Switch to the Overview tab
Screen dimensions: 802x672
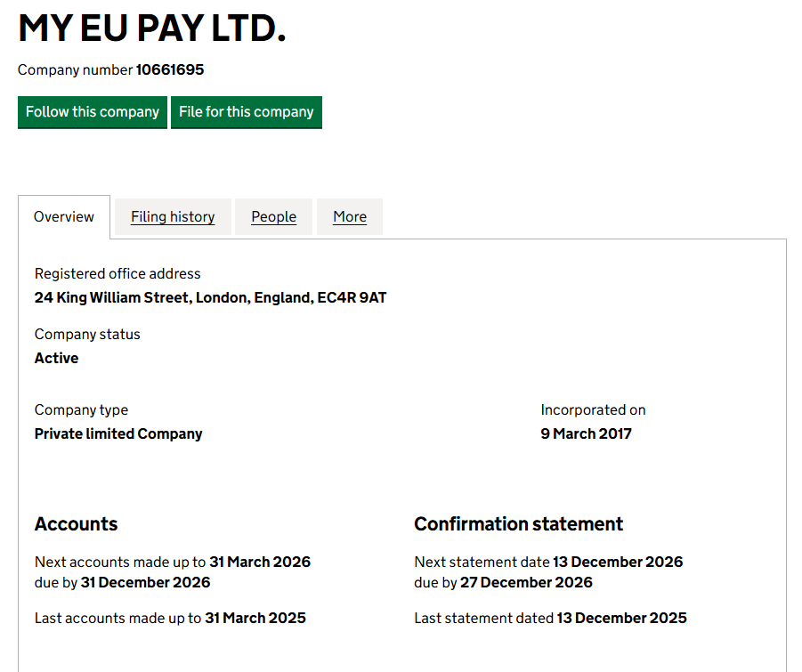pos(64,217)
